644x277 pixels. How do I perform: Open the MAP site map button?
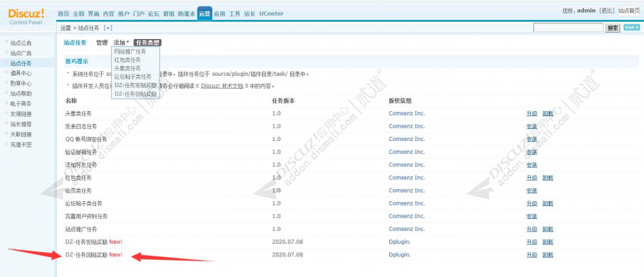point(632,28)
